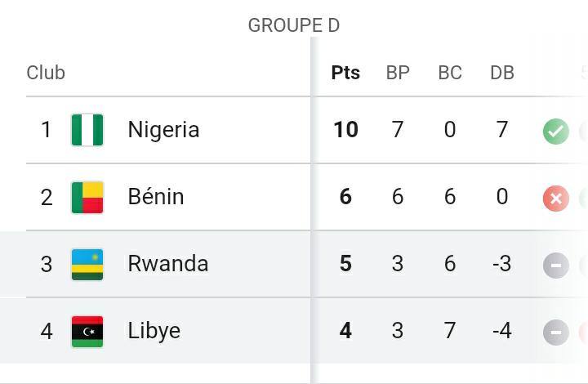This screenshot has width=588, height=384.
Task: Click the Pts column header
Action: coord(345,73)
